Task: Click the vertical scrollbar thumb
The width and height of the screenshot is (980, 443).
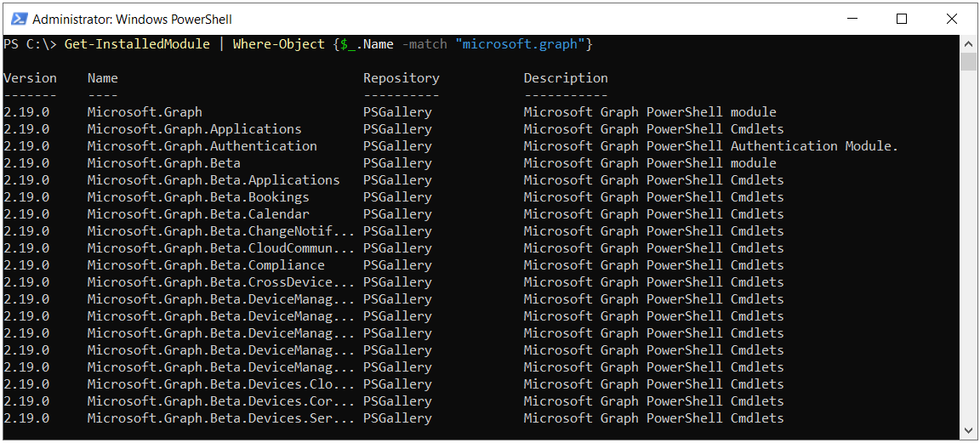Action: click(968, 62)
